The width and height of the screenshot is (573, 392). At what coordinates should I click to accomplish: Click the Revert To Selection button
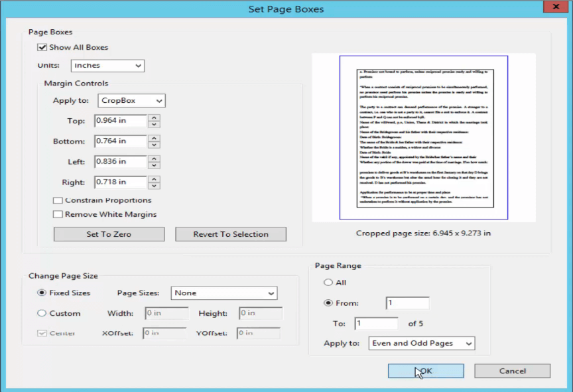231,234
